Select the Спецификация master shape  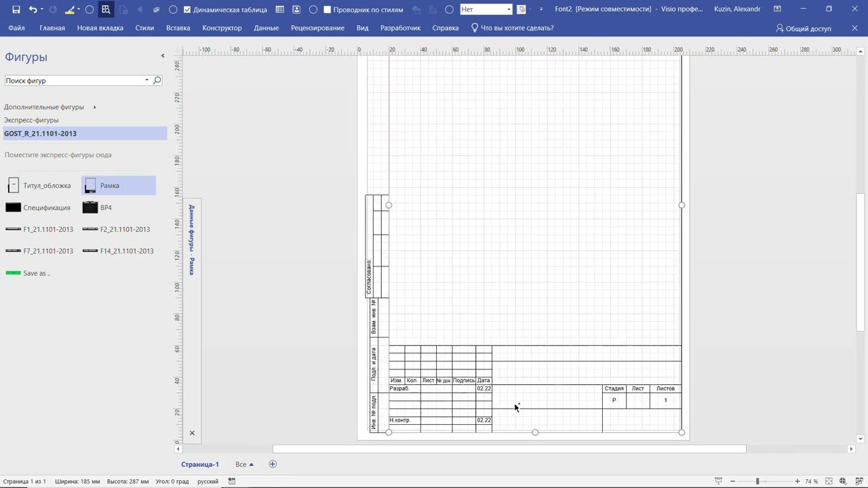tap(39, 207)
